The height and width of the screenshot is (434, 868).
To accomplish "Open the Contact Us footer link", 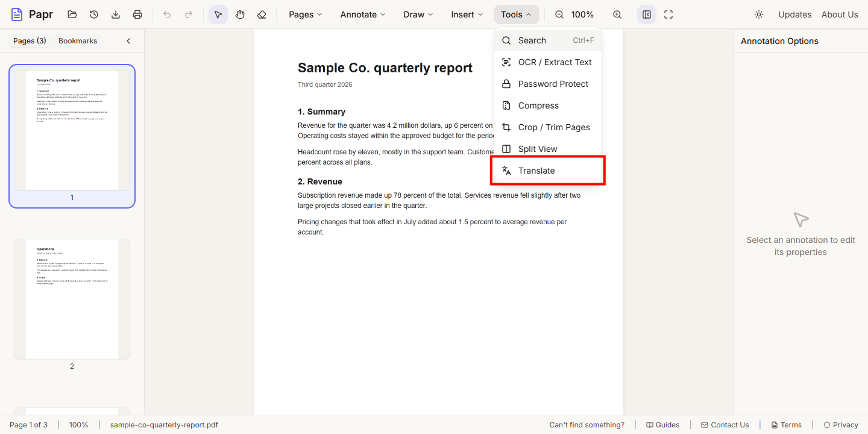I will pyautogui.click(x=725, y=425).
